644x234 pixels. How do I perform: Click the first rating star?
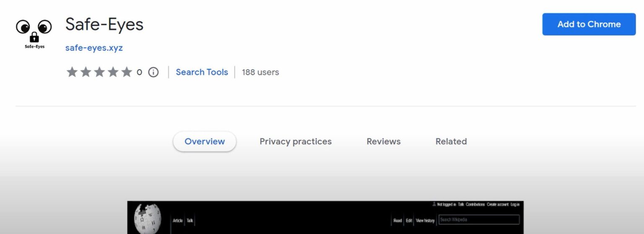tap(72, 72)
